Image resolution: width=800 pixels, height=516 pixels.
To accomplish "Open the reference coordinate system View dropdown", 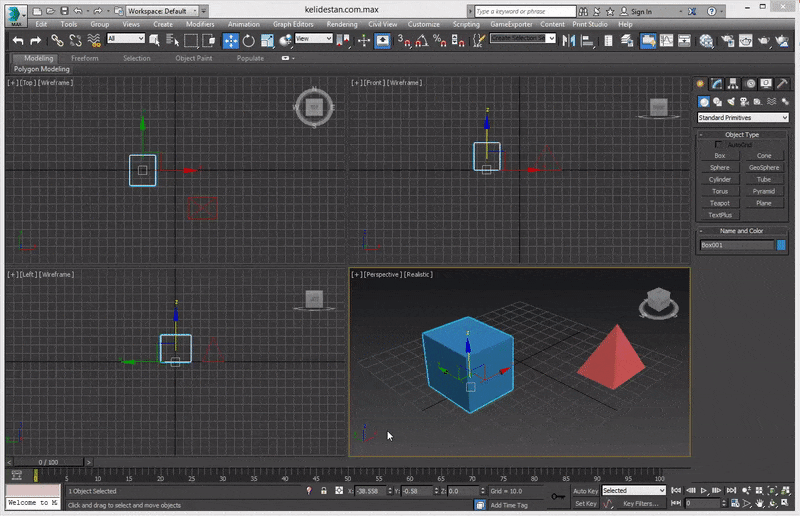I will tap(313, 38).
